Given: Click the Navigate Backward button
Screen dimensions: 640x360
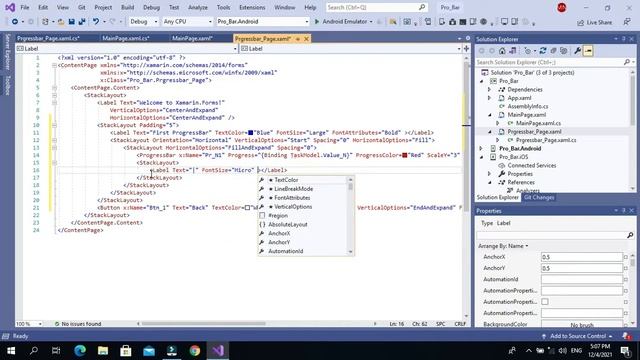Looking at the screenshot, I should tap(15, 22).
